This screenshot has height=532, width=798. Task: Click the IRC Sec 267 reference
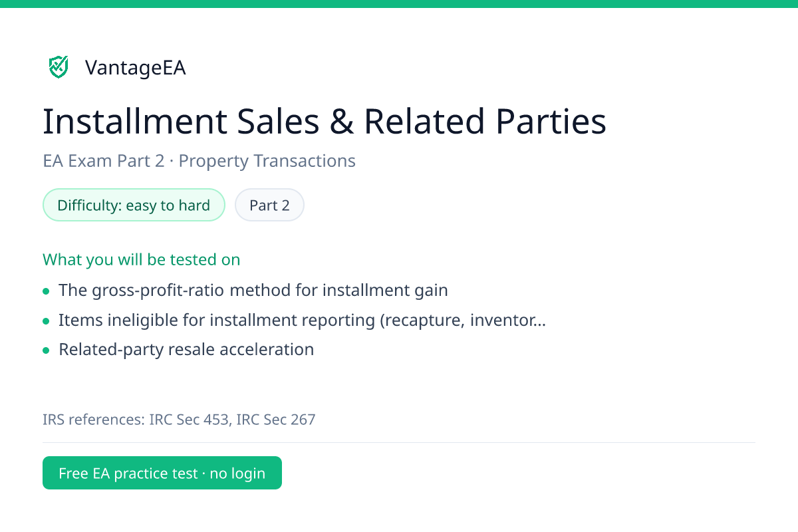[x=276, y=420]
